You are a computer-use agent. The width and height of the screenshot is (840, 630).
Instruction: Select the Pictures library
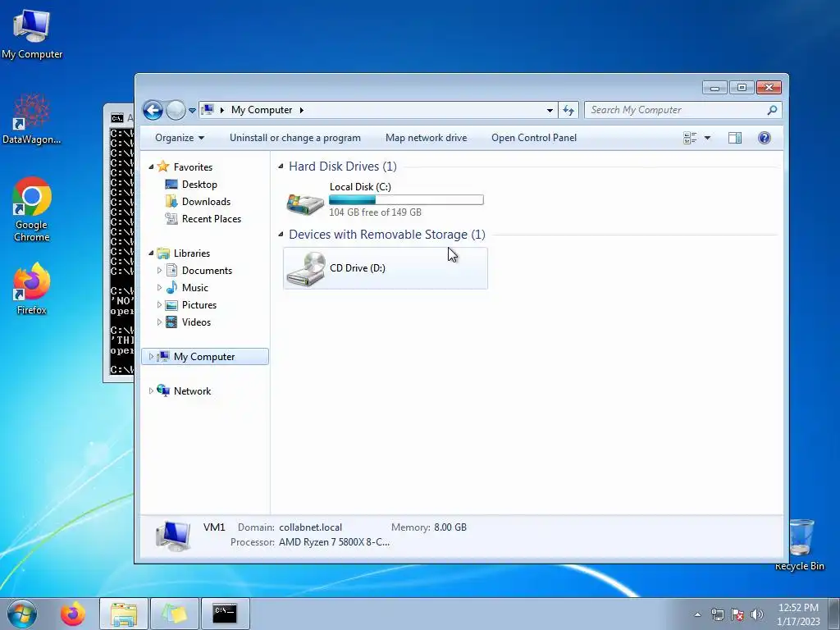pyautogui.click(x=199, y=305)
